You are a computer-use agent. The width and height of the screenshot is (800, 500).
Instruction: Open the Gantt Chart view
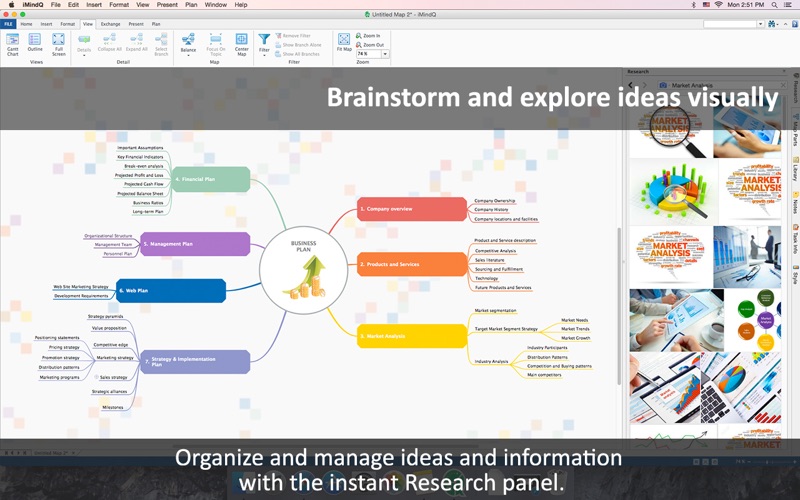coord(12,44)
